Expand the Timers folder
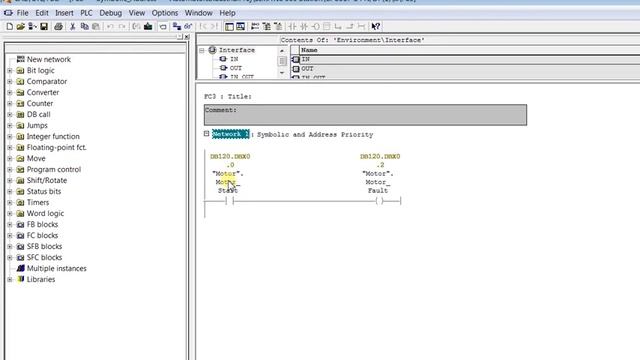640x360 pixels. tap(10, 202)
